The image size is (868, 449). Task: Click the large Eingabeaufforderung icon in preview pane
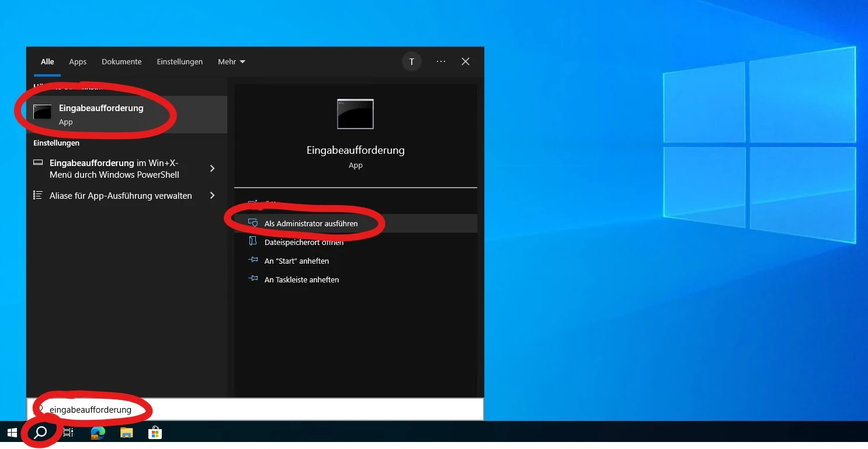(355, 114)
